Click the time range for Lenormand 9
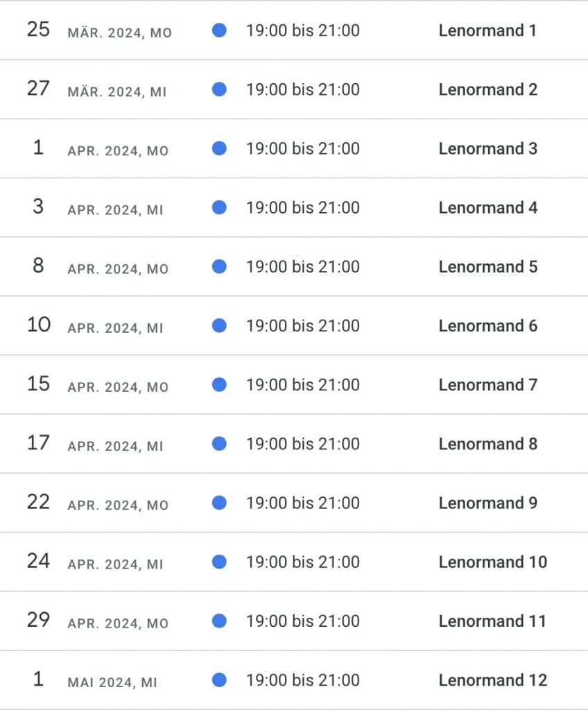The width and height of the screenshot is (588, 710). coord(302,502)
